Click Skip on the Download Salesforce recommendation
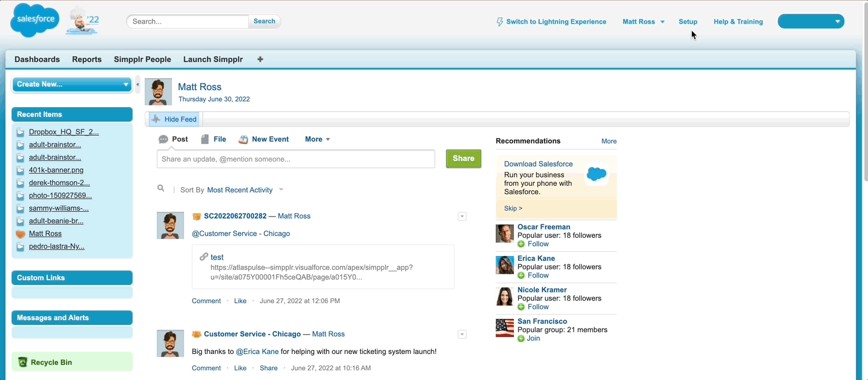Image resolution: width=868 pixels, height=380 pixels. pos(513,208)
